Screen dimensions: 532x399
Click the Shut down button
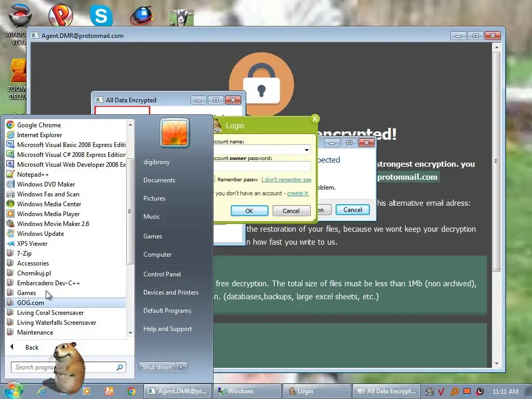157,367
